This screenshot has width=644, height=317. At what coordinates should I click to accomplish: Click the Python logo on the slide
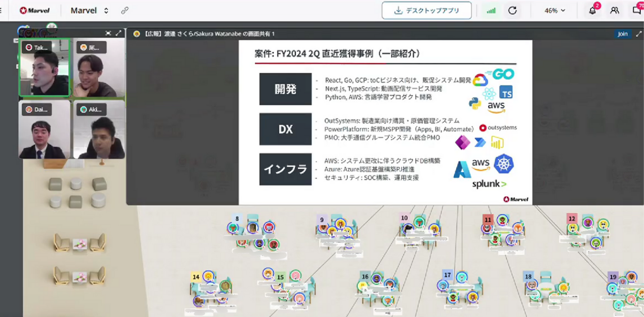pos(475,103)
